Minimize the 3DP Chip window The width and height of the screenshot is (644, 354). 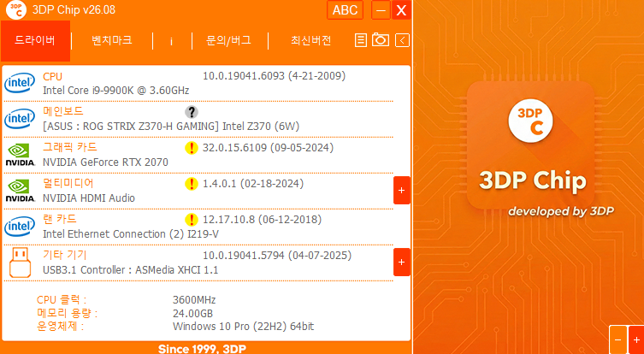(x=381, y=10)
